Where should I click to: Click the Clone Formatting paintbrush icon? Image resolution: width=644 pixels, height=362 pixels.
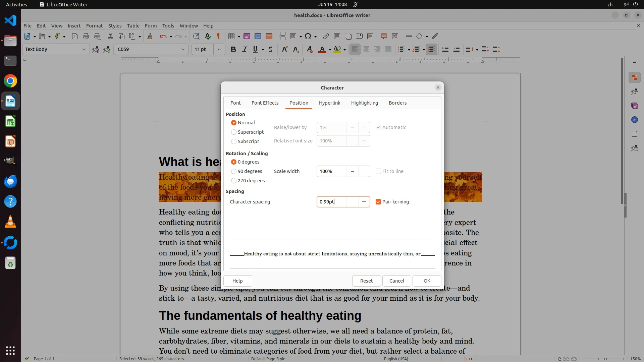150,37
